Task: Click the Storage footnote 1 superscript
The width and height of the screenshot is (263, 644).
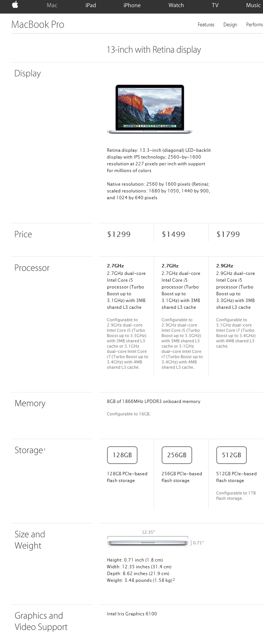Action: 44,449
